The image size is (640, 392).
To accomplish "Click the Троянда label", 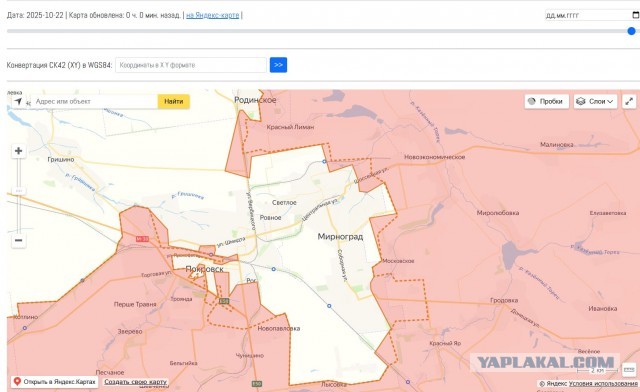I will coord(181,299).
